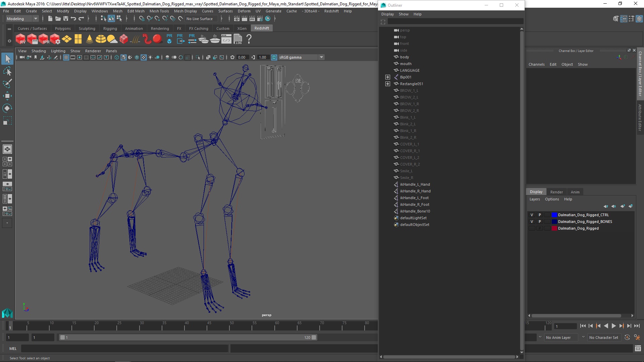Activate the Rotate tool

(7, 108)
